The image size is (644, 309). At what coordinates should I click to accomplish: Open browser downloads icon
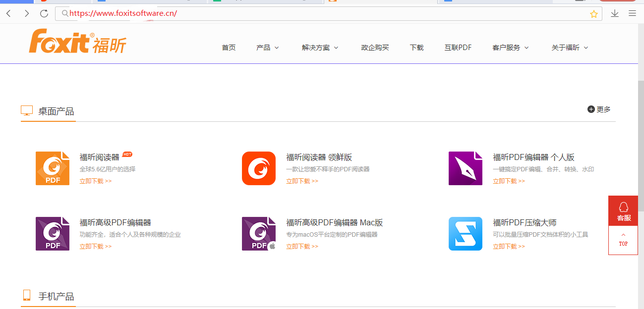(615, 13)
